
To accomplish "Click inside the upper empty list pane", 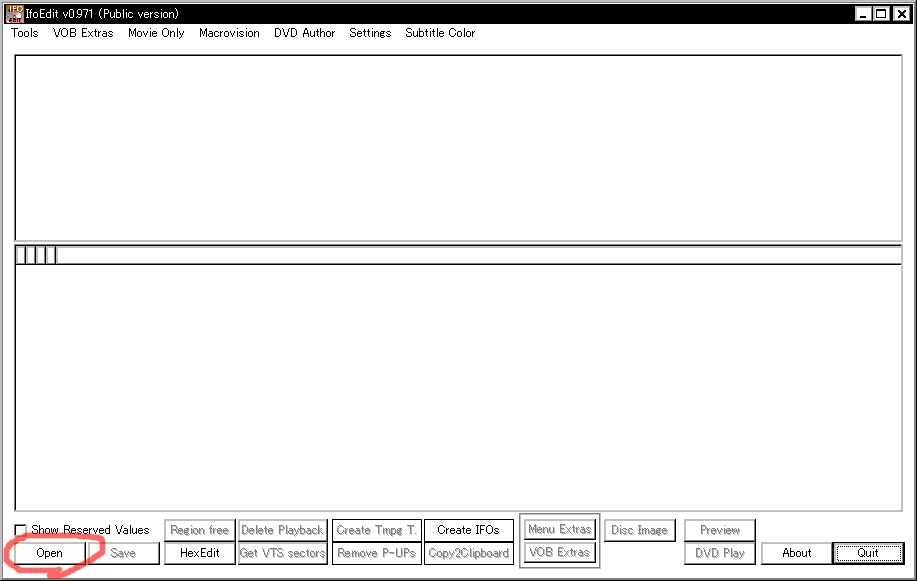I will pyautogui.click(x=458, y=148).
